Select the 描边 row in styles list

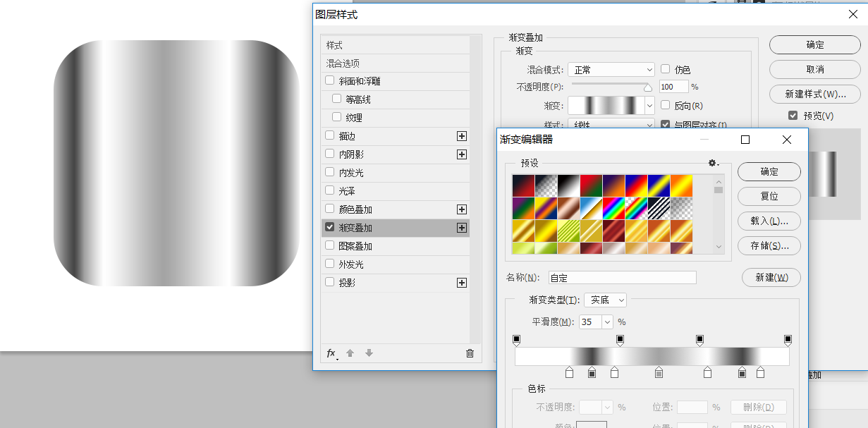click(x=395, y=136)
